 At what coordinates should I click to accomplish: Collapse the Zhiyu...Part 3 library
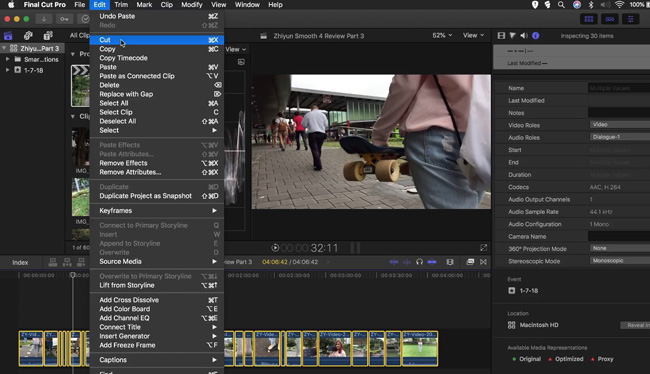pos(4,48)
